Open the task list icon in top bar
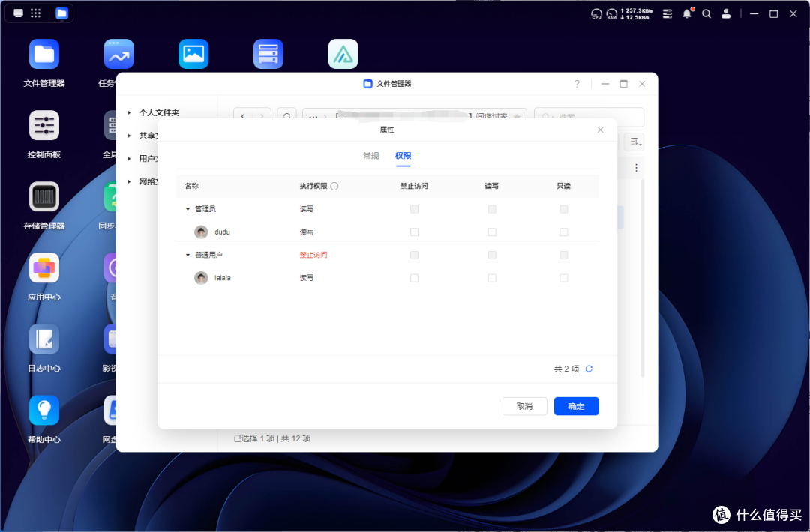 tap(667, 14)
